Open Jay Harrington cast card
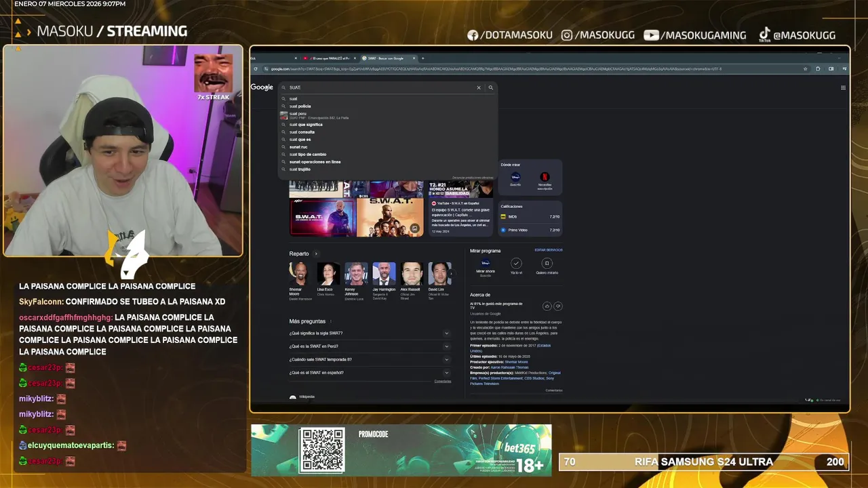 click(384, 281)
